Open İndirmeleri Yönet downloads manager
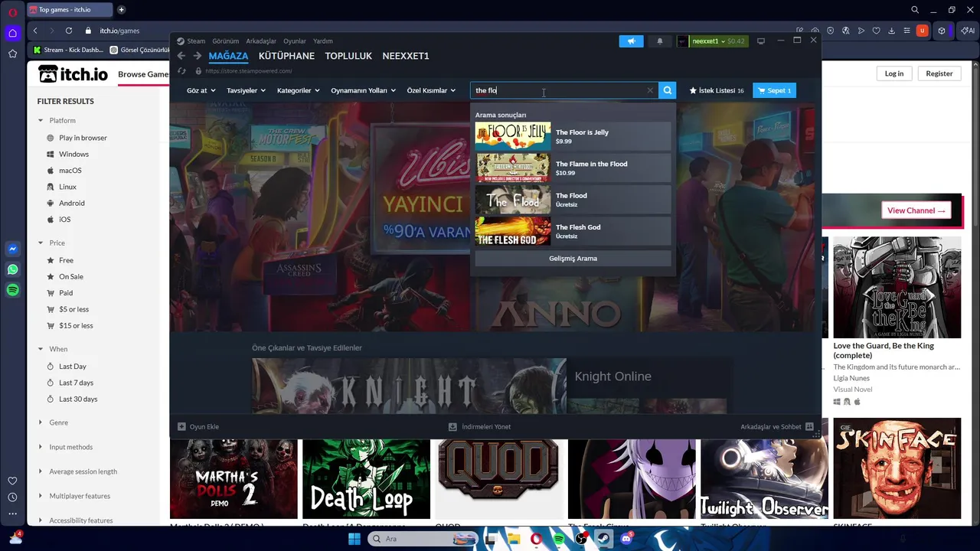980x551 pixels. pos(480,427)
